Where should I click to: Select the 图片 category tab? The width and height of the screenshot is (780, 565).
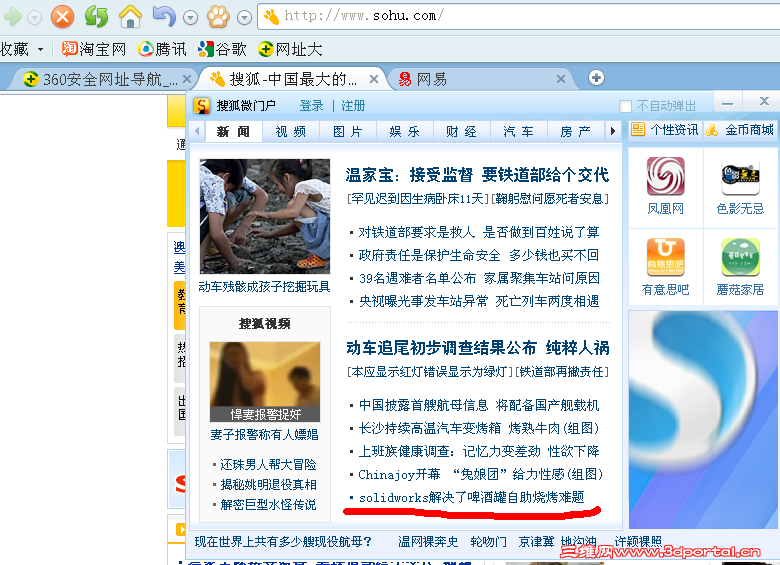(348, 131)
